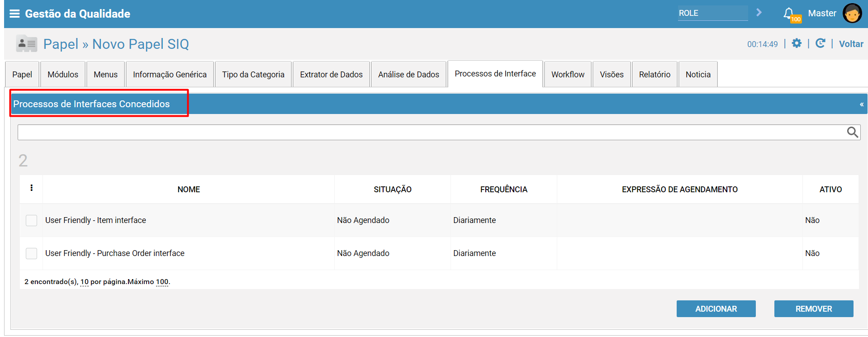The height and width of the screenshot is (337, 868).
Task: Click the REMOVER button
Action: pyautogui.click(x=814, y=309)
